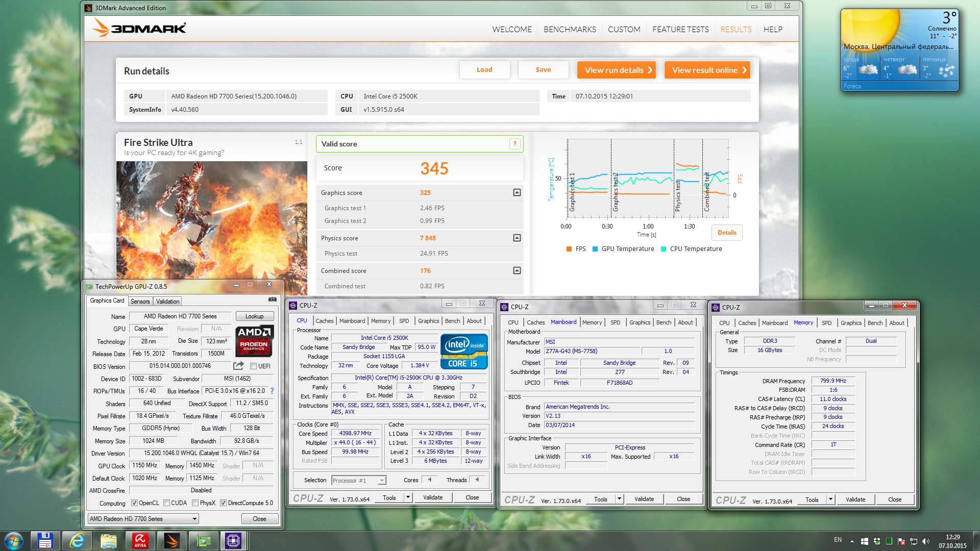980x551 pixels.
Task: Click the 3DMark logo in header
Action: 139,28
